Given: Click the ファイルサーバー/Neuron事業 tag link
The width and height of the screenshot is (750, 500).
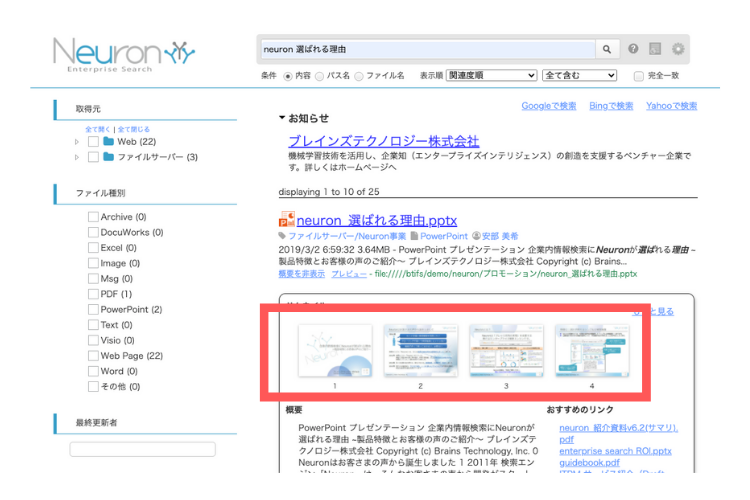Looking at the screenshot, I should click(x=347, y=236).
